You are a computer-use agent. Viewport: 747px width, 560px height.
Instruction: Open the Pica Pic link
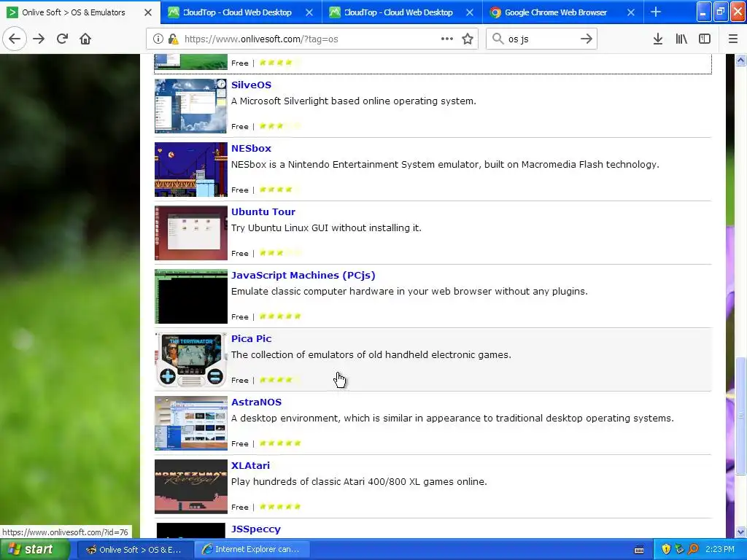click(251, 338)
